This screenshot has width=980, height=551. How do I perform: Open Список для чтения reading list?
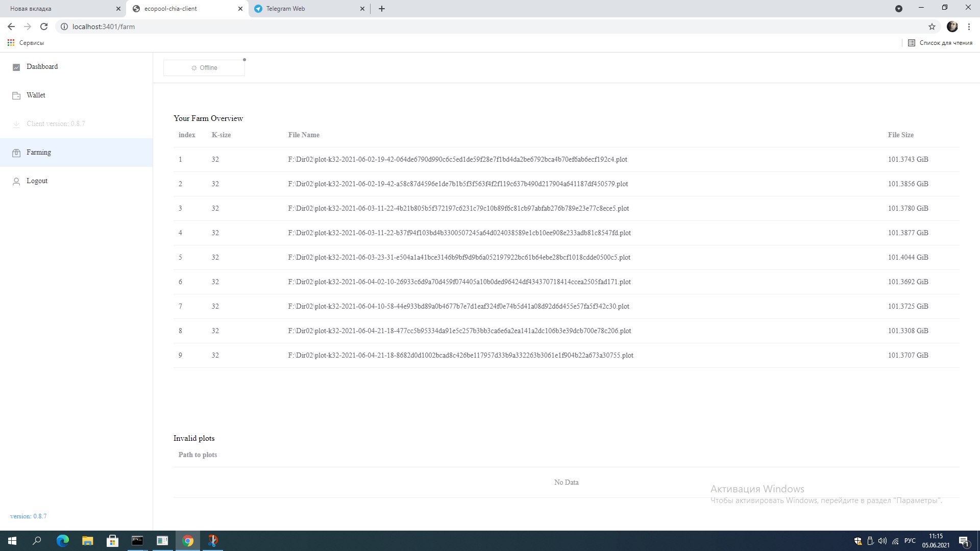click(940, 43)
